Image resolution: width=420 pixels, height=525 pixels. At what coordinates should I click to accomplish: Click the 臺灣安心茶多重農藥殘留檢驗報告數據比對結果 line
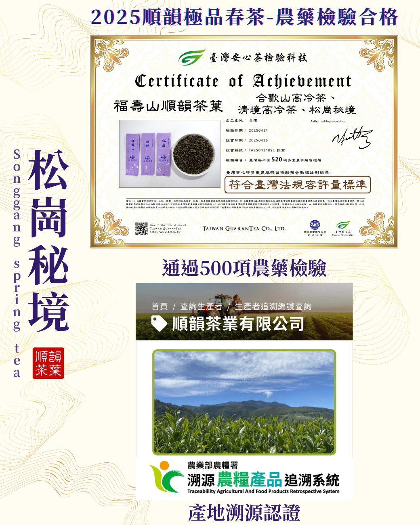click(278, 172)
